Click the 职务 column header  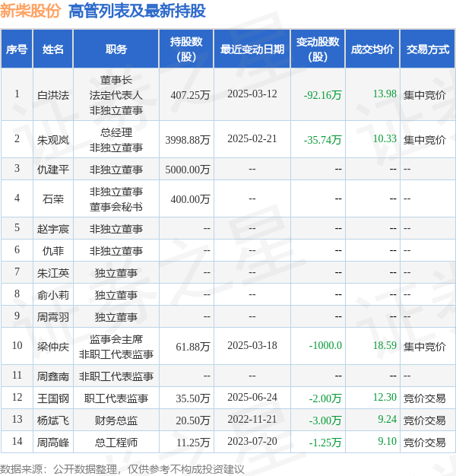click(116, 49)
